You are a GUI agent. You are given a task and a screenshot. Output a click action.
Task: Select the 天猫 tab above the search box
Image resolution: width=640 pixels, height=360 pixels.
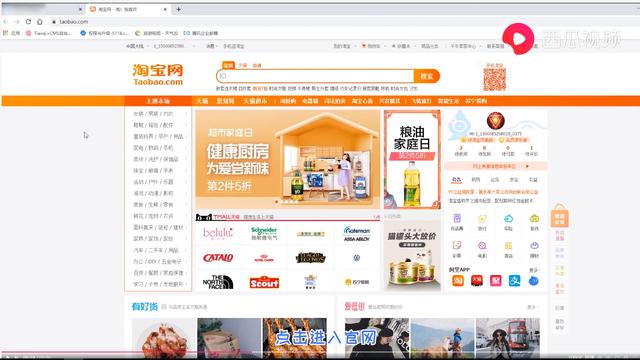click(243, 65)
